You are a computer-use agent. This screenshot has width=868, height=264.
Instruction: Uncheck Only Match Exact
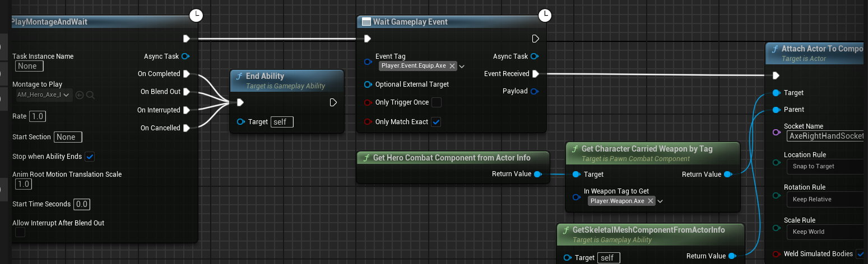click(437, 122)
